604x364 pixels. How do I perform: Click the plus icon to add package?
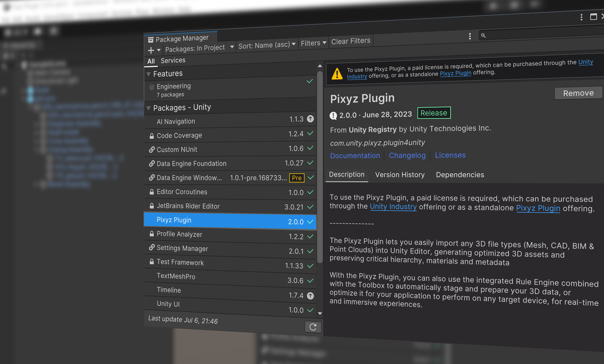click(151, 50)
